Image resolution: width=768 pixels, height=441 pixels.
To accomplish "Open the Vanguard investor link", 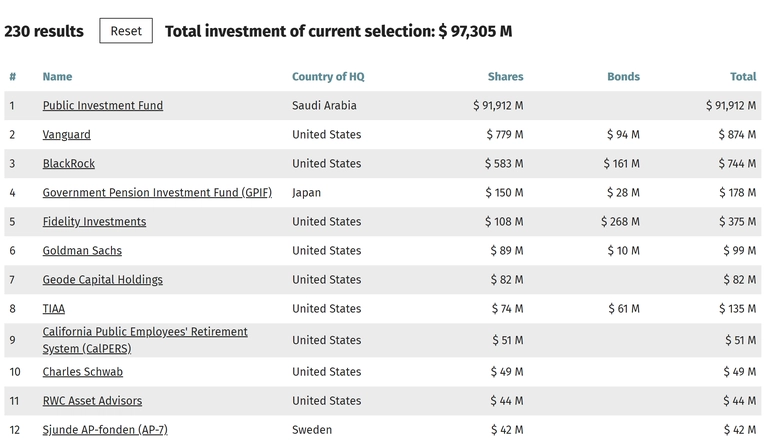I will click(x=67, y=134).
